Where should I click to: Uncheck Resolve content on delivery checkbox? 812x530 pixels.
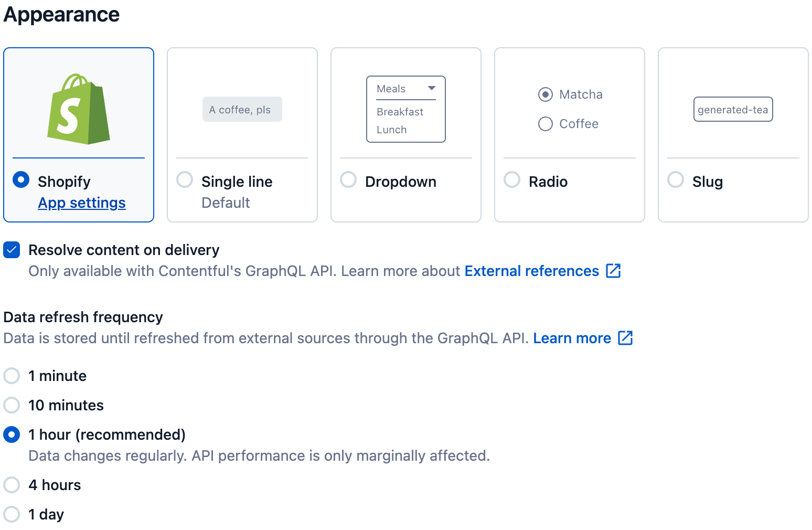[12, 250]
